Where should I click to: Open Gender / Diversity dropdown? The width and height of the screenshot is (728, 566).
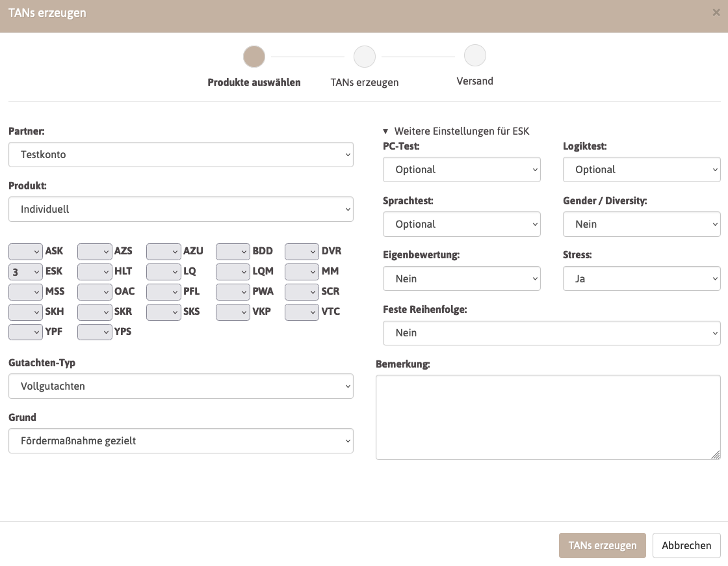[642, 224]
